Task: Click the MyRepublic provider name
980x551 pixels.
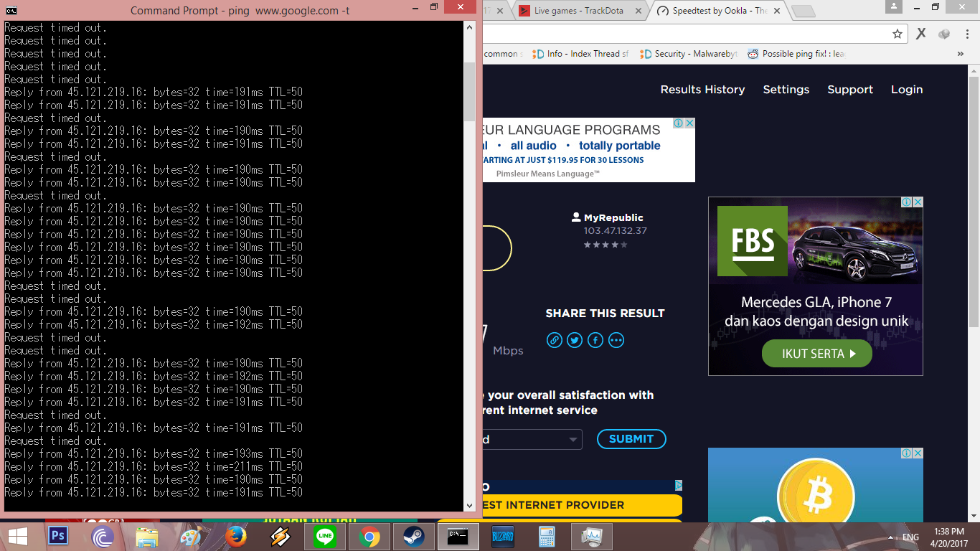Action: (x=613, y=217)
